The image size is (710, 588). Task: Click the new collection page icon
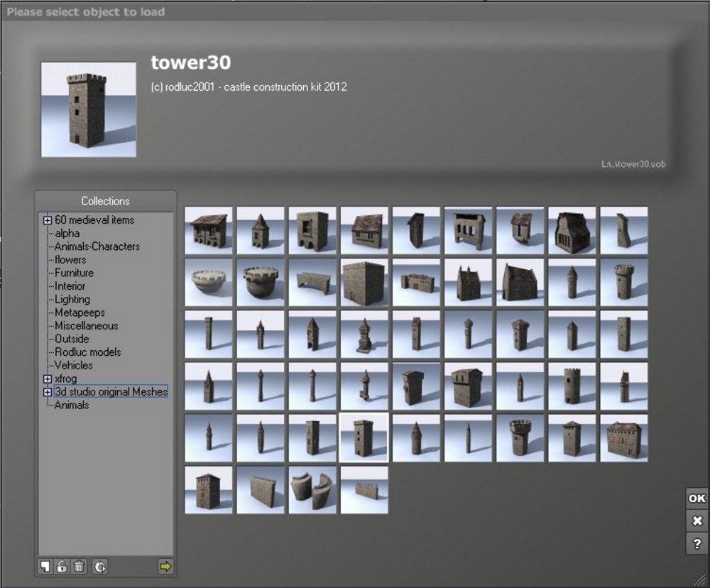pyautogui.click(x=45, y=566)
